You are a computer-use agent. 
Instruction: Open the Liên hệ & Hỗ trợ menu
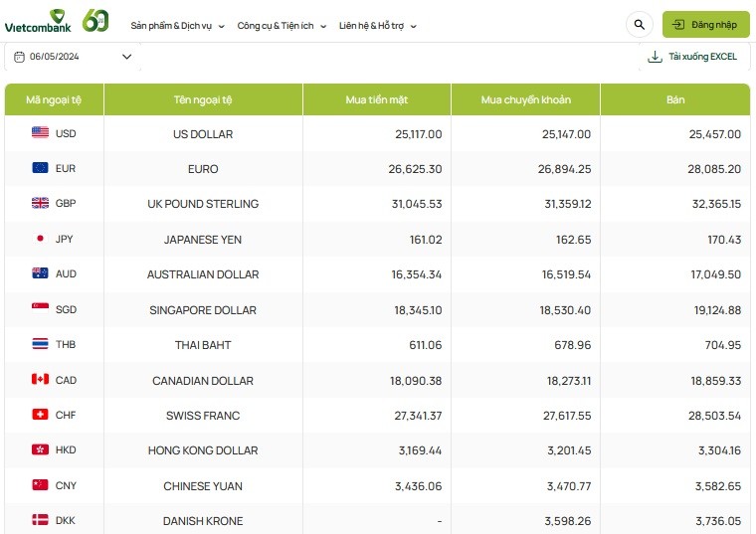pyautogui.click(x=377, y=26)
